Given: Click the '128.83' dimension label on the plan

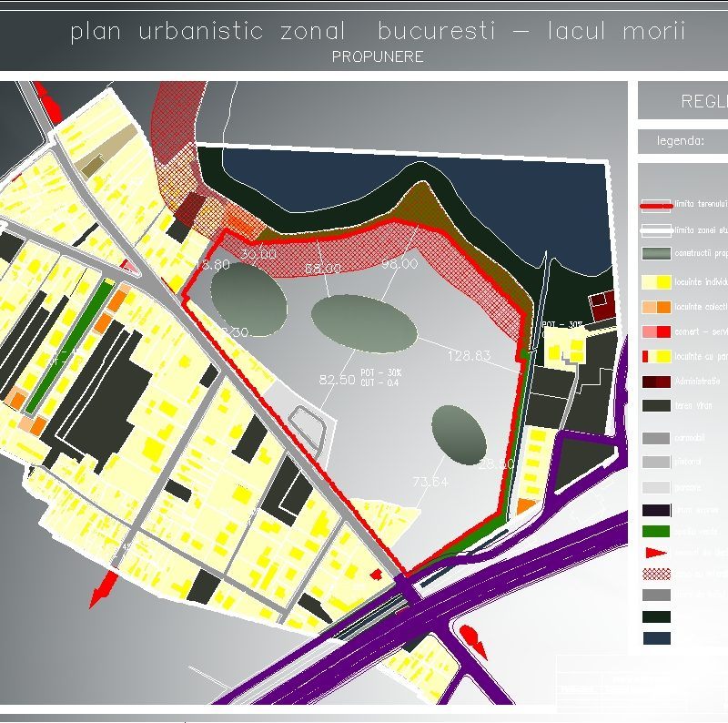Looking at the screenshot, I should (x=468, y=354).
